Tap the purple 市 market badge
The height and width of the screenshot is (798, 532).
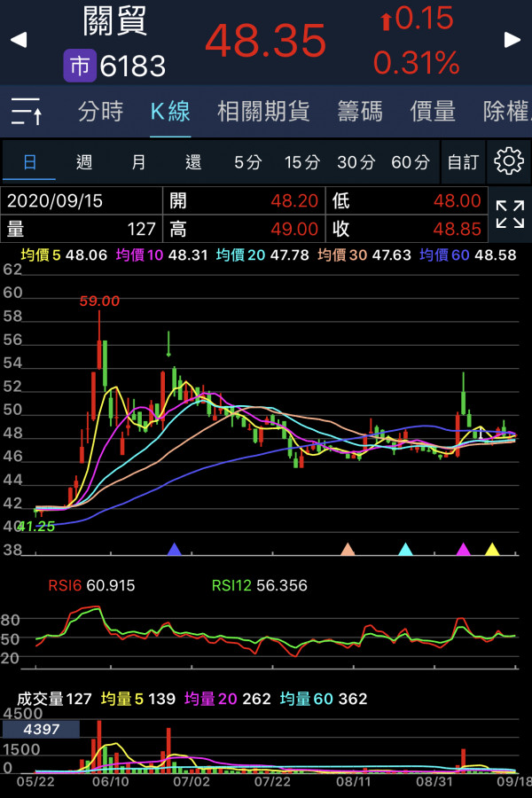point(79,66)
